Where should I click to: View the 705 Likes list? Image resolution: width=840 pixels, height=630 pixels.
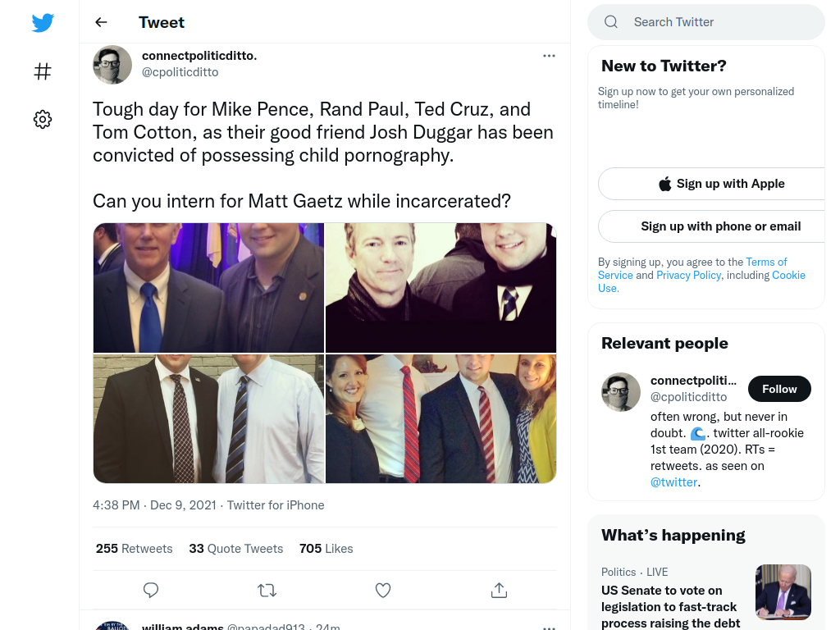coord(326,549)
